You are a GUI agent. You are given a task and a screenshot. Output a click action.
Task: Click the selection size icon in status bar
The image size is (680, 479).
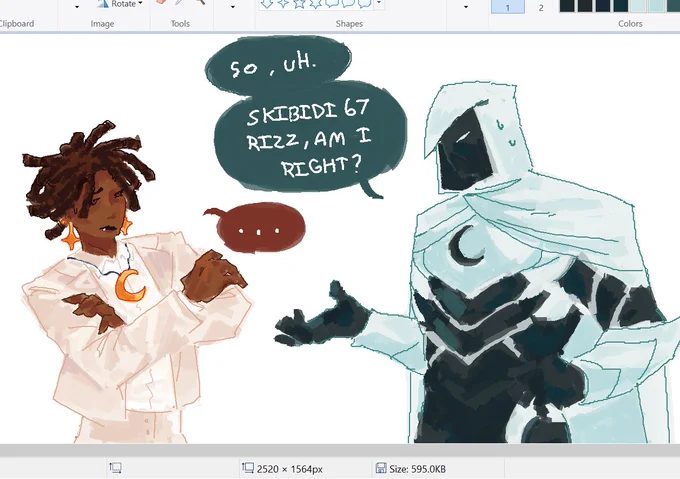click(x=115, y=468)
